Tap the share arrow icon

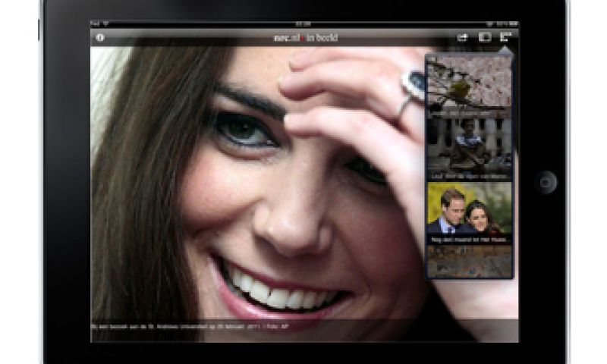(x=462, y=37)
